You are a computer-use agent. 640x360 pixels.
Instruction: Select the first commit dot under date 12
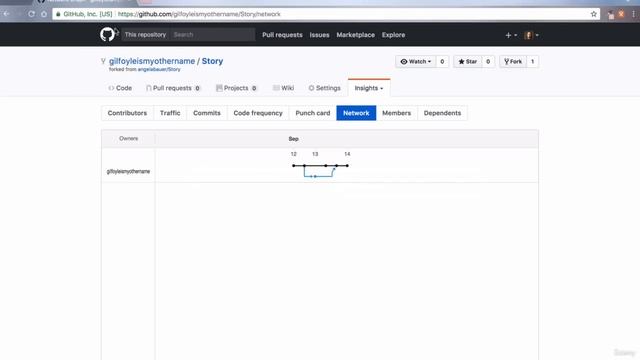(x=293, y=166)
